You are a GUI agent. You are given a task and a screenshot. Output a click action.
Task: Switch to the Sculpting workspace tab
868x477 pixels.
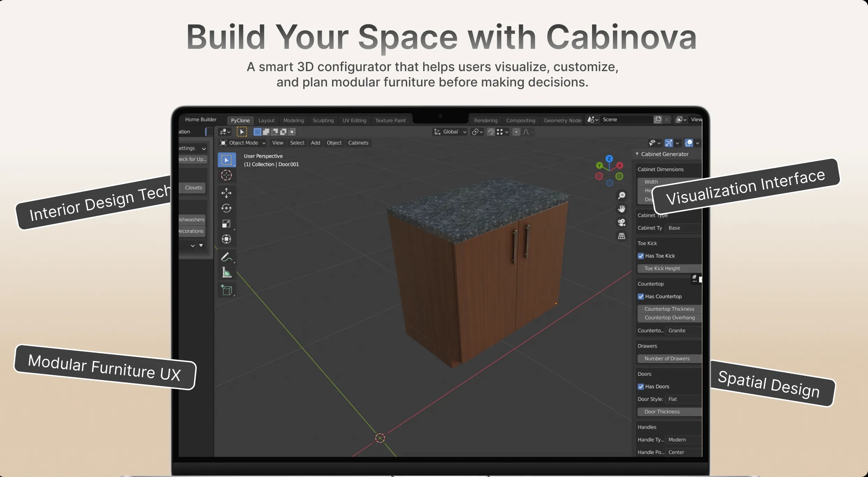point(323,120)
